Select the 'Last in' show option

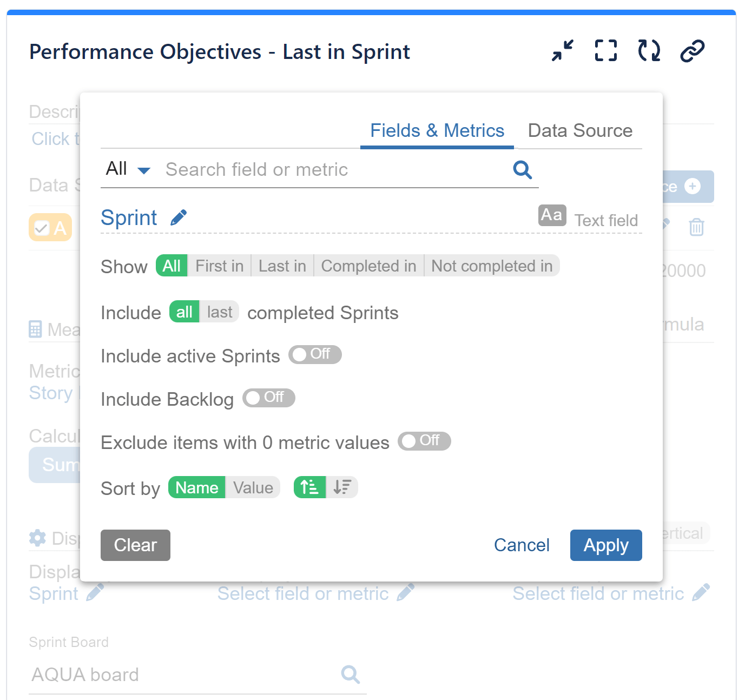tap(282, 266)
